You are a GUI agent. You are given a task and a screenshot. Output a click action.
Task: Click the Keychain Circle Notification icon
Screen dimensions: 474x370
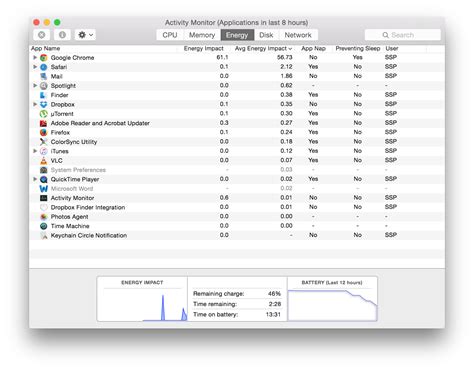(x=44, y=235)
